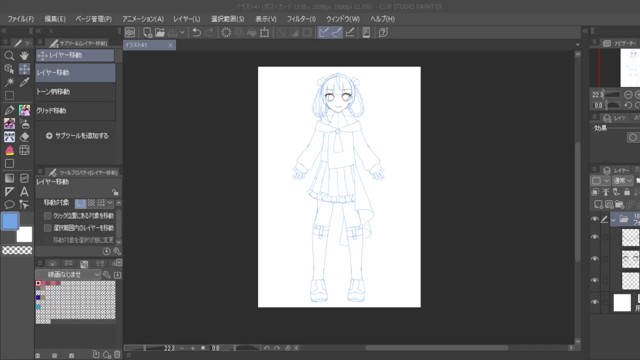640x360 pixels.
Task: Select the Eyedropper tool
Action: pyautogui.click(x=24, y=82)
